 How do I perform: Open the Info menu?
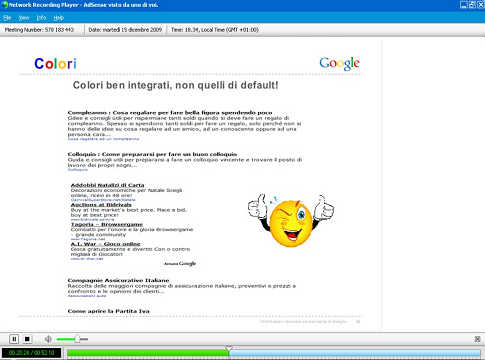click(x=41, y=18)
